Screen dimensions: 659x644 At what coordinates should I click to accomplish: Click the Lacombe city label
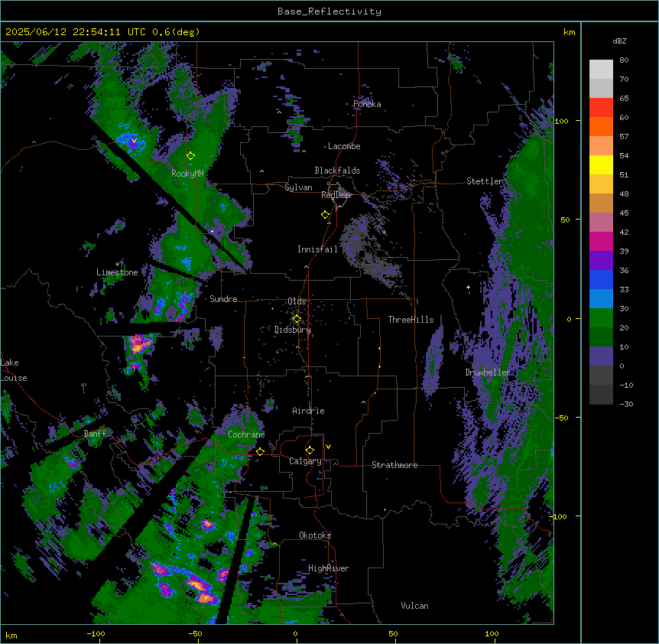click(x=344, y=146)
